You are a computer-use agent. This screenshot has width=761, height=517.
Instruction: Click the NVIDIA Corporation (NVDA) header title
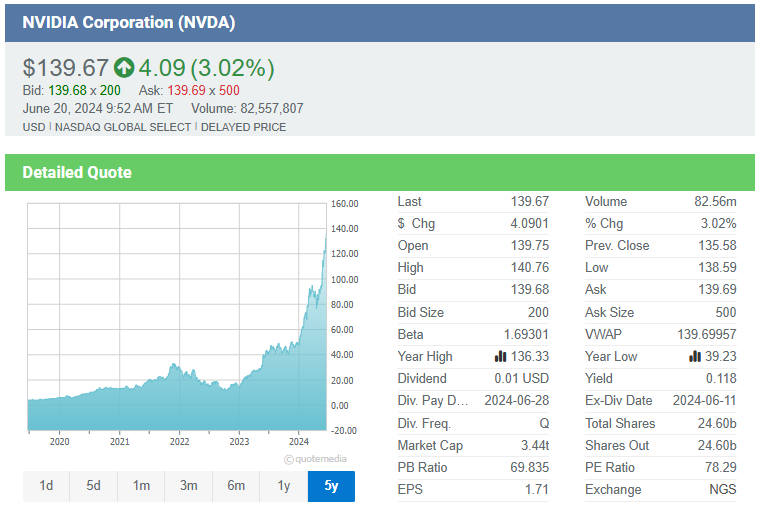click(129, 23)
